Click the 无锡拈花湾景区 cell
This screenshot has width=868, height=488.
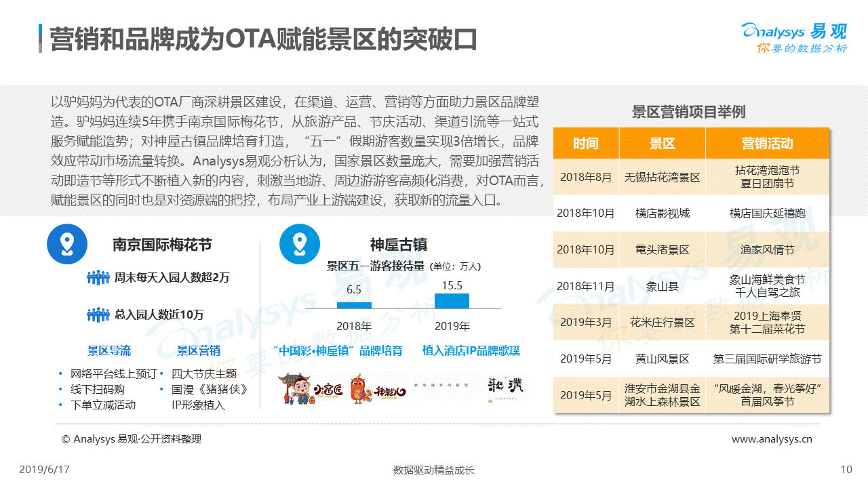663,178
